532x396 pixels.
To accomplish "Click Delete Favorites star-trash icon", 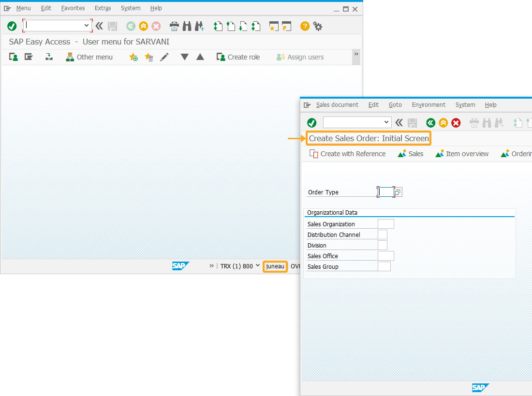I will click(x=148, y=57).
